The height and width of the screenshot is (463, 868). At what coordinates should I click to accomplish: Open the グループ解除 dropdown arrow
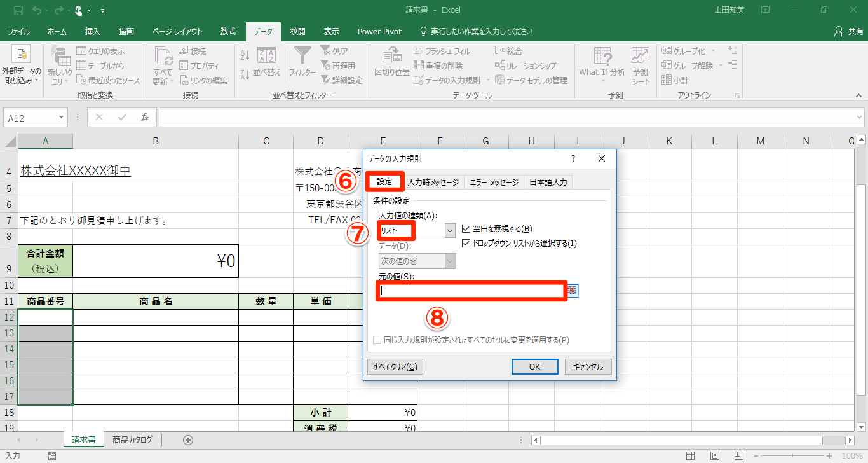(721, 66)
